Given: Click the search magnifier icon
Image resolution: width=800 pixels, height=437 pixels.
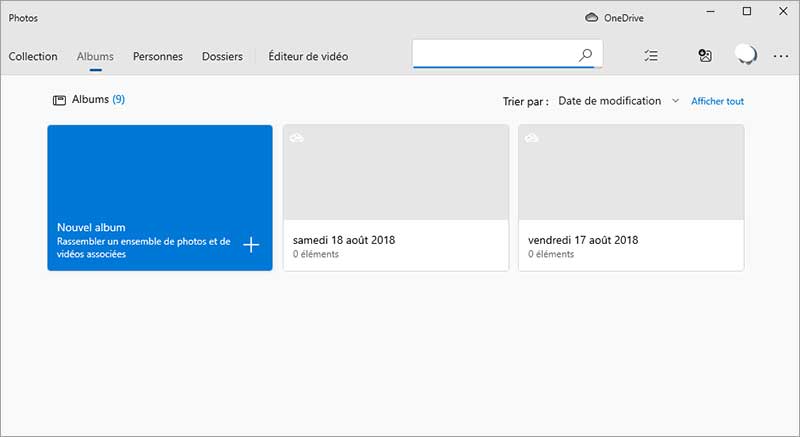Looking at the screenshot, I should 585,56.
